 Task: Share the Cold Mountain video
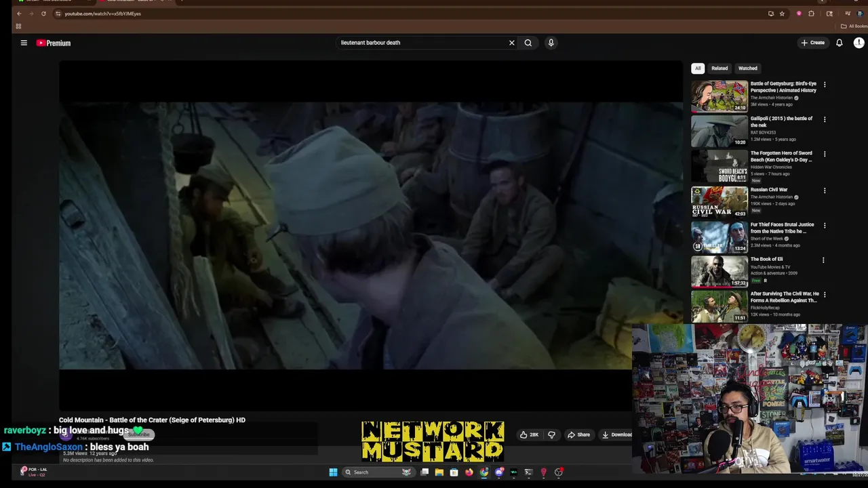tap(579, 434)
